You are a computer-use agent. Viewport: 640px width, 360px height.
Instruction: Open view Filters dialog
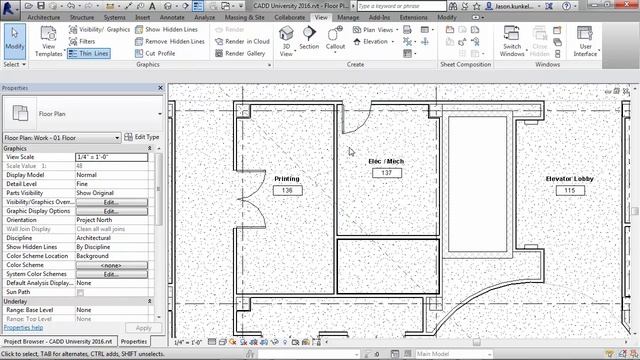(82, 41)
